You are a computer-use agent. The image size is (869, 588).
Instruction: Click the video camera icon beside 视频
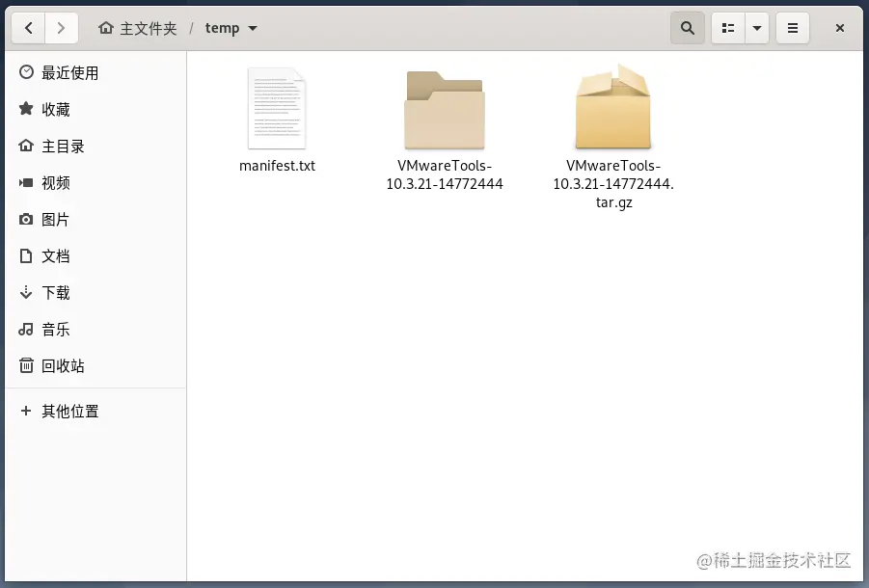tap(26, 182)
